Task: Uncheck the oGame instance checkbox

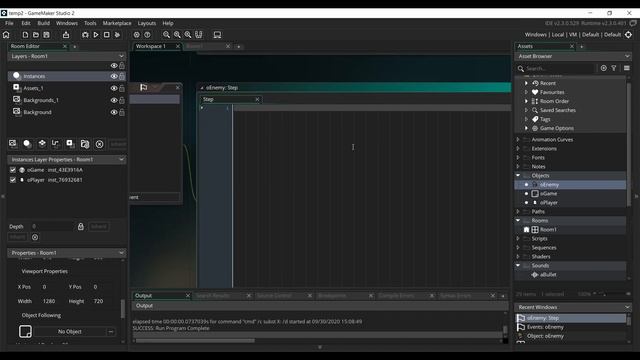Action: pos(13,170)
